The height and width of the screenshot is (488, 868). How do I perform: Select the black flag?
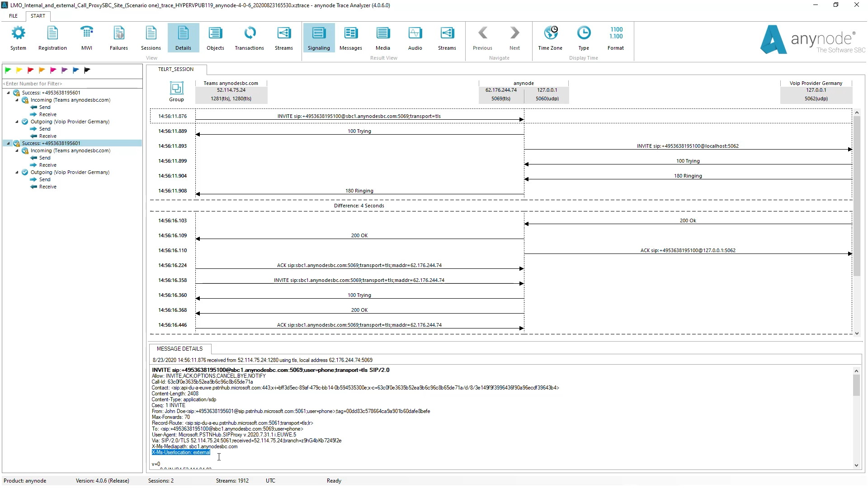tap(87, 70)
